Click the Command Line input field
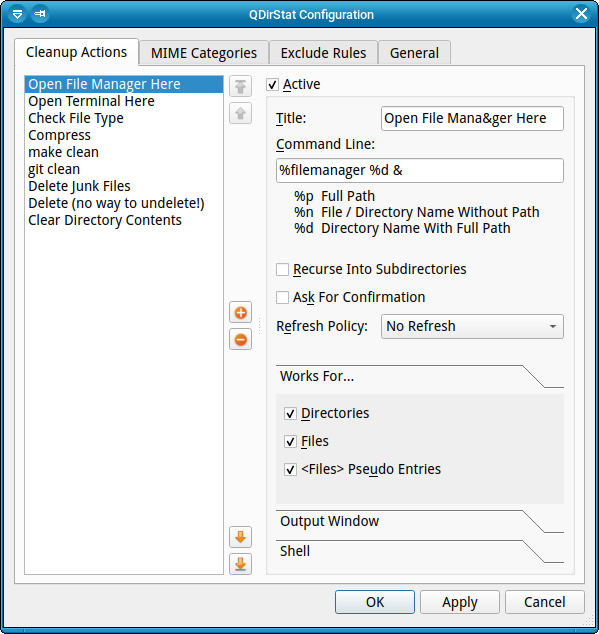 (419, 171)
